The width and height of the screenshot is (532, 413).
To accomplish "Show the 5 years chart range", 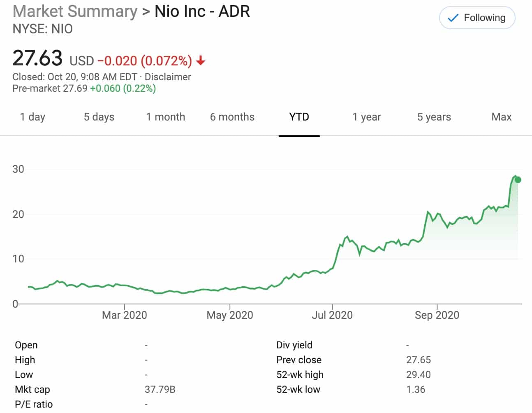I will tap(433, 117).
